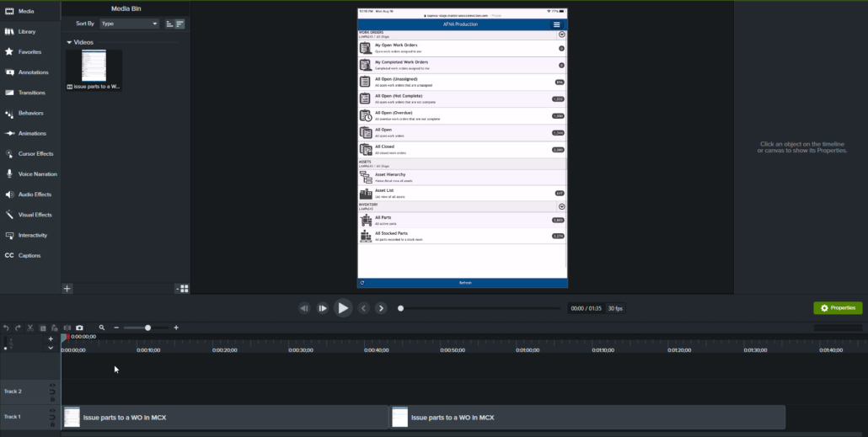
Task: Jump to next marker arrow
Action: [381, 308]
